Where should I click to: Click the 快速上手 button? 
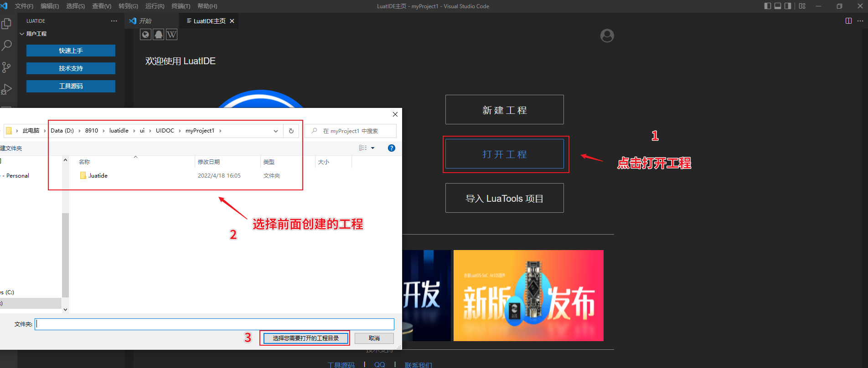point(71,51)
